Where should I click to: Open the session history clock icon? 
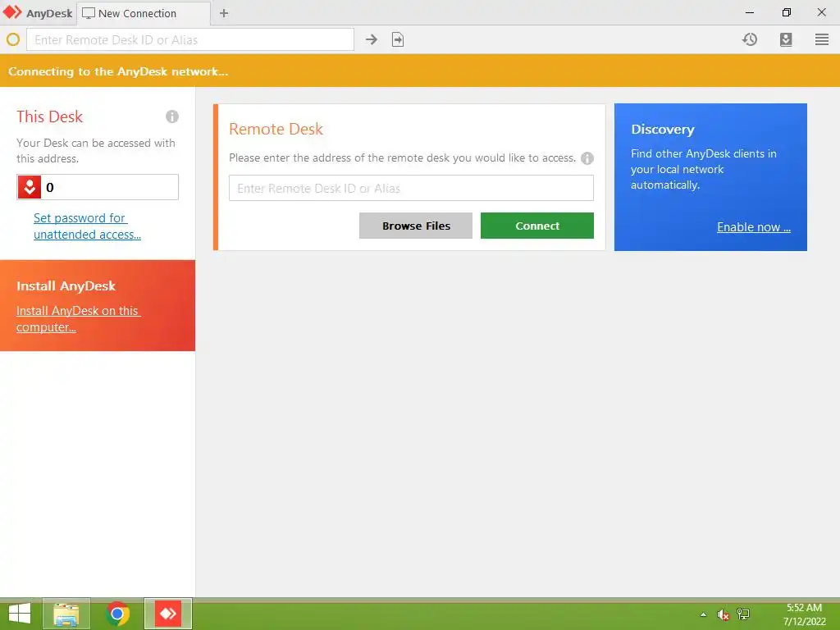click(750, 39)
